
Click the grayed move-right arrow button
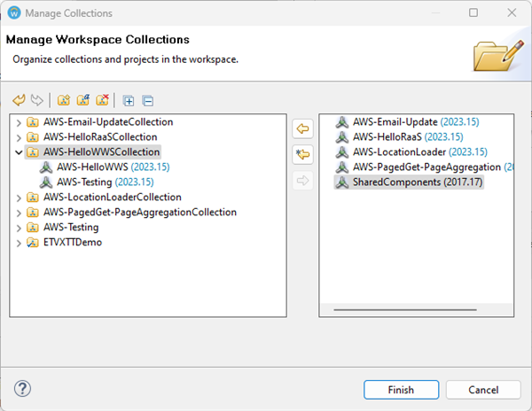coord(302,181)
